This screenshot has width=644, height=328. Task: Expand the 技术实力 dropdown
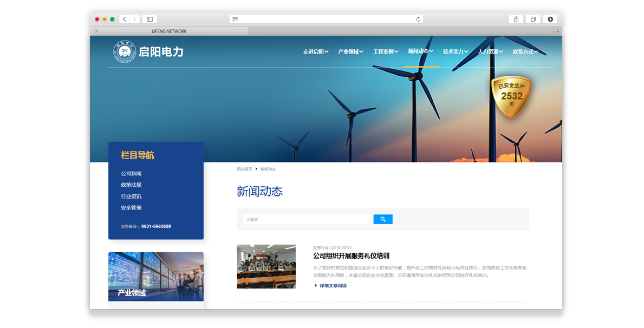[x=456, y=52]
